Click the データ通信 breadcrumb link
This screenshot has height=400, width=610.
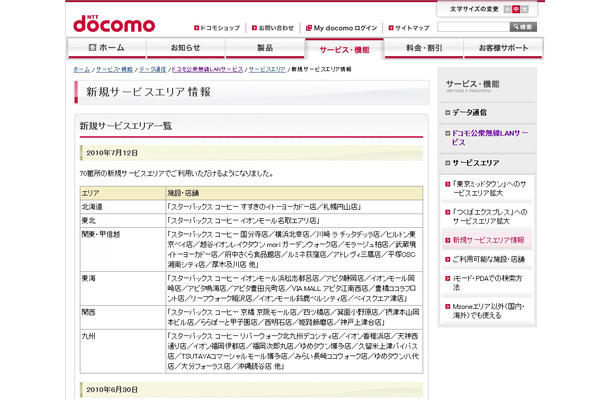(152, 69)
